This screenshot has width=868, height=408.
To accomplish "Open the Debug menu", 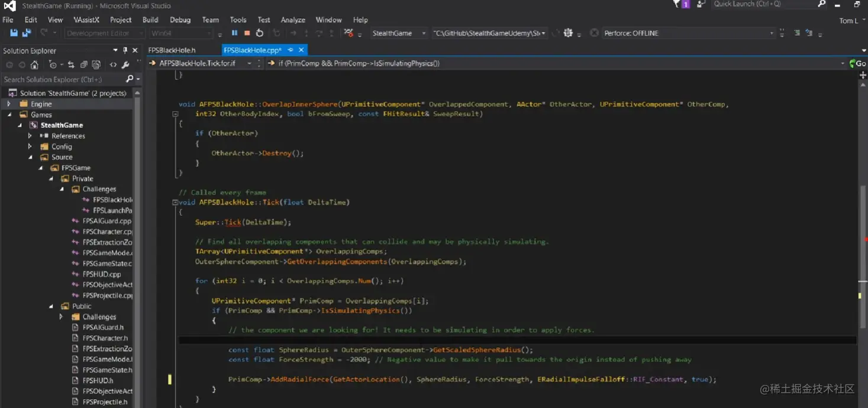I will coord(180,20).
